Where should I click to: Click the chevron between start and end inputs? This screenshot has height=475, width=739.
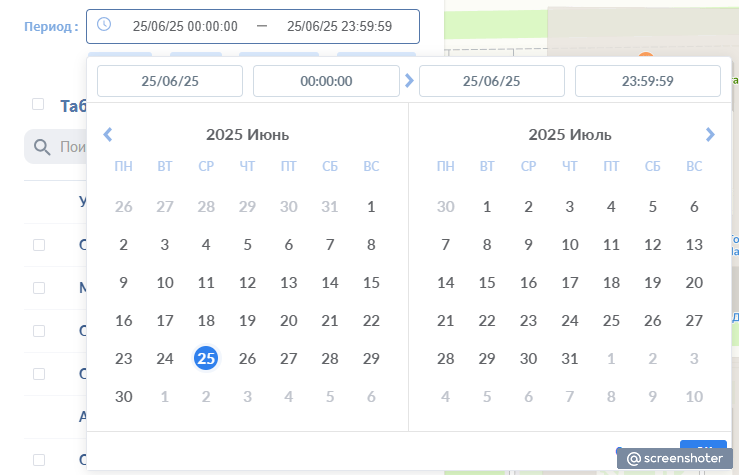pos(409,81)
